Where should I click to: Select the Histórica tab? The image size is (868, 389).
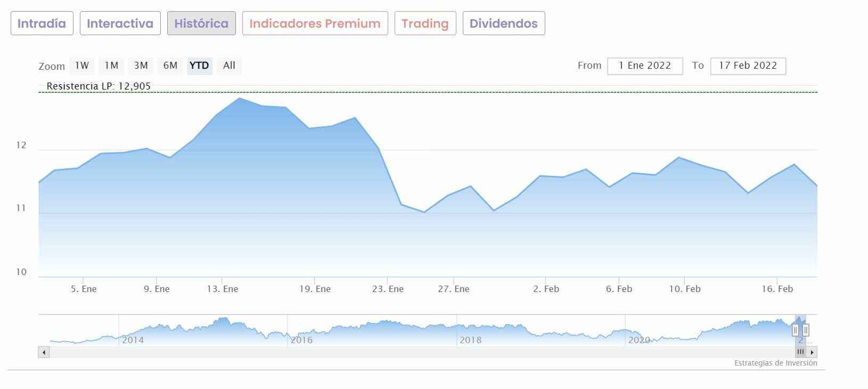point(201,23)
